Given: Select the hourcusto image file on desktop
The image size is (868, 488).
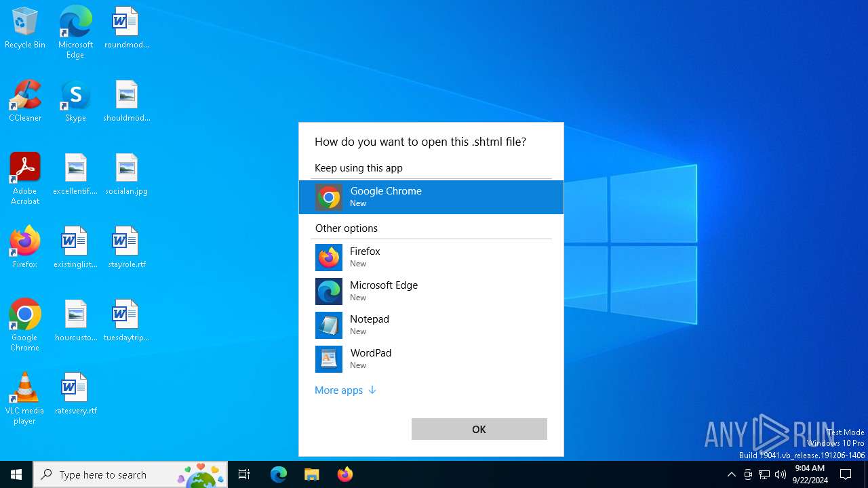Looking at the screenshot, I should click(x=75, y=321).
